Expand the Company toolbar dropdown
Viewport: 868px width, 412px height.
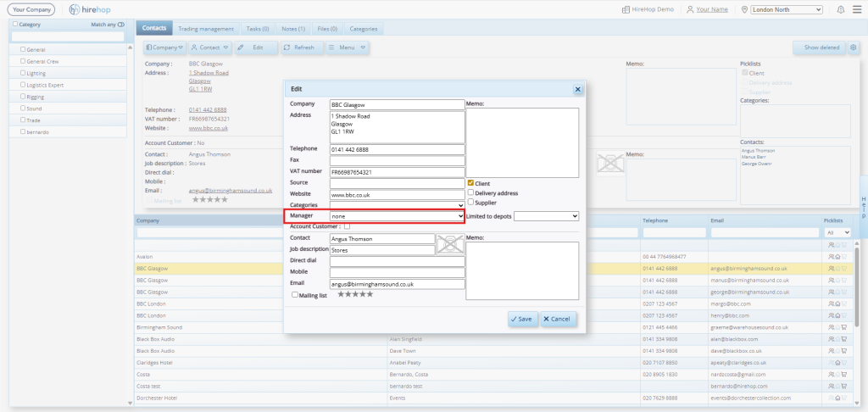[164, 47]
